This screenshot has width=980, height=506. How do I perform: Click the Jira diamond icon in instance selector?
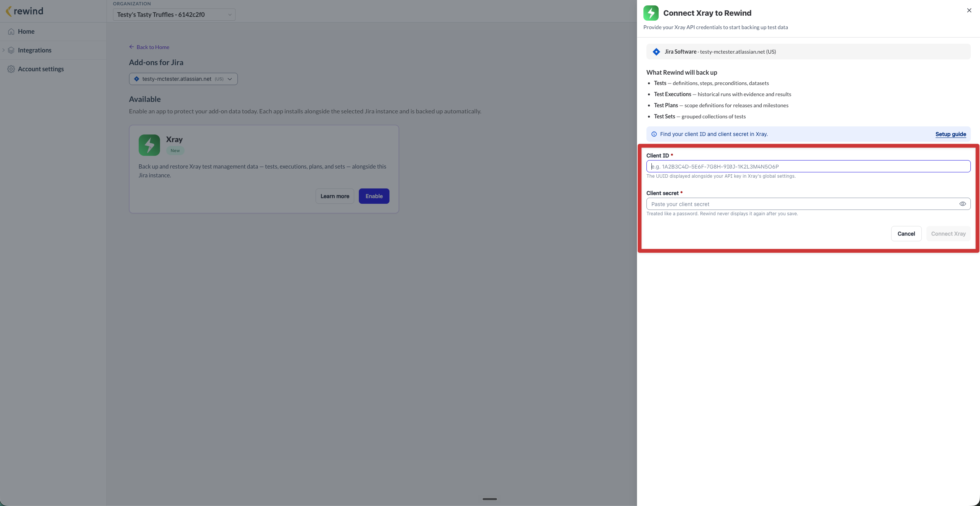(x=136, y=79)
